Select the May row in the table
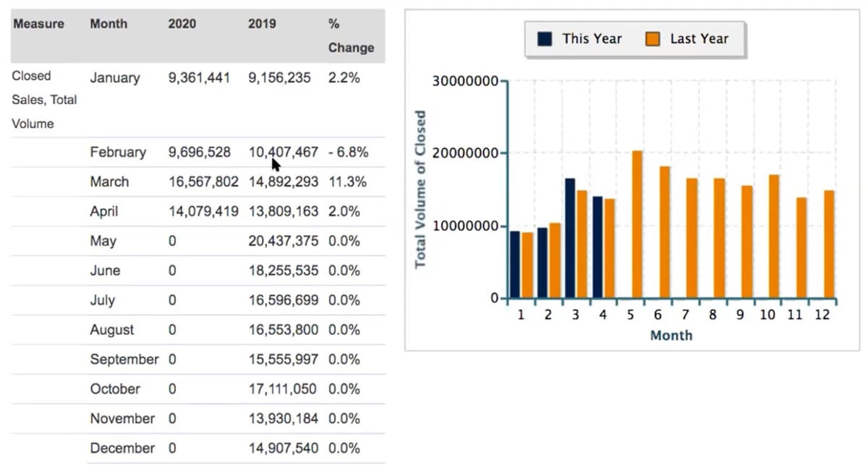Viewport: 868px width, 470px height. coord(195,241)
